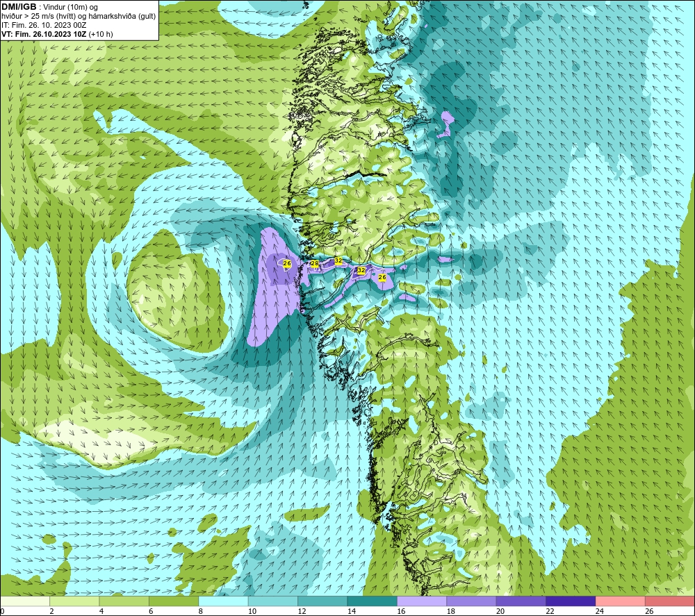Viewport: 695px width, 616px height.
Task: Click the legend scale number 4
Action: pos(101,611)
